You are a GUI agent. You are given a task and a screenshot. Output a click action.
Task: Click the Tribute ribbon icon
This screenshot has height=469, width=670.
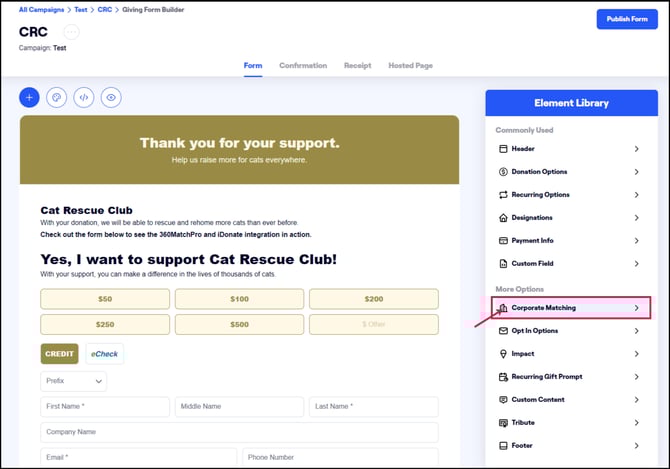[x=503, y=423]
